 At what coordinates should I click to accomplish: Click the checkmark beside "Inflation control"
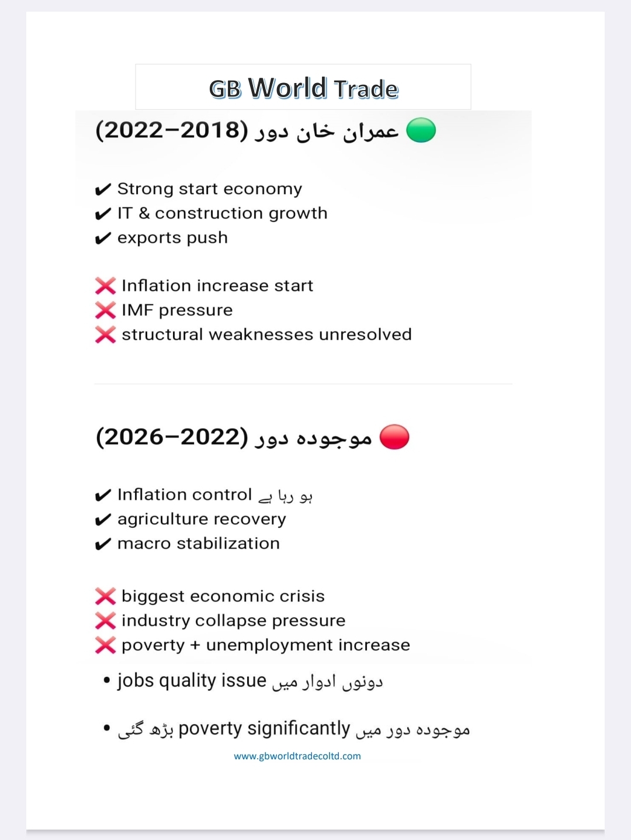(x=103, y=496)
